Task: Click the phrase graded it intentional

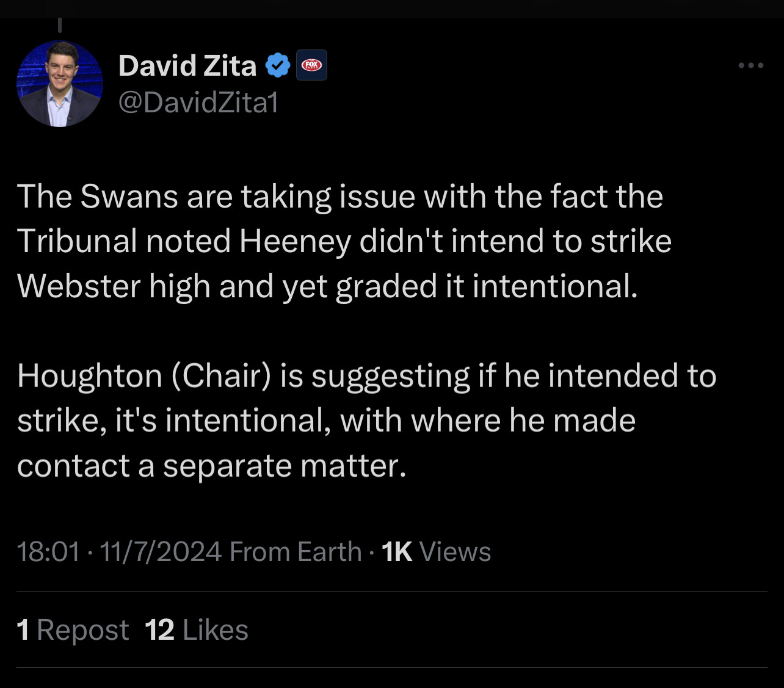Action: 487,286
